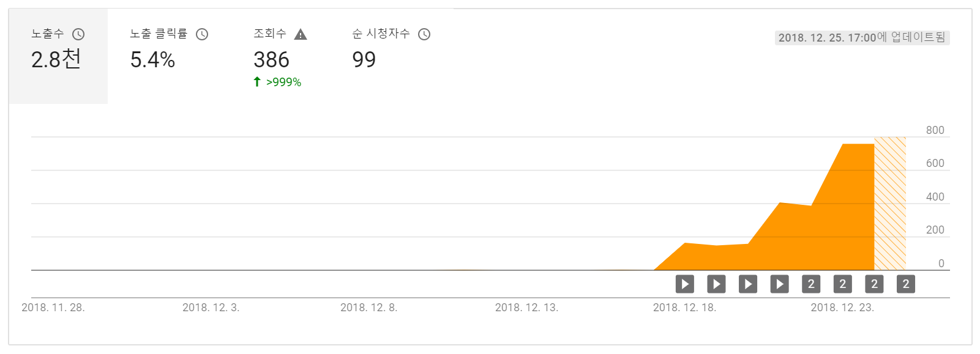The height and width of the screenshot is (354, 980).
Task: Click the second '2' videos marker
Action: tap(843, 284)
